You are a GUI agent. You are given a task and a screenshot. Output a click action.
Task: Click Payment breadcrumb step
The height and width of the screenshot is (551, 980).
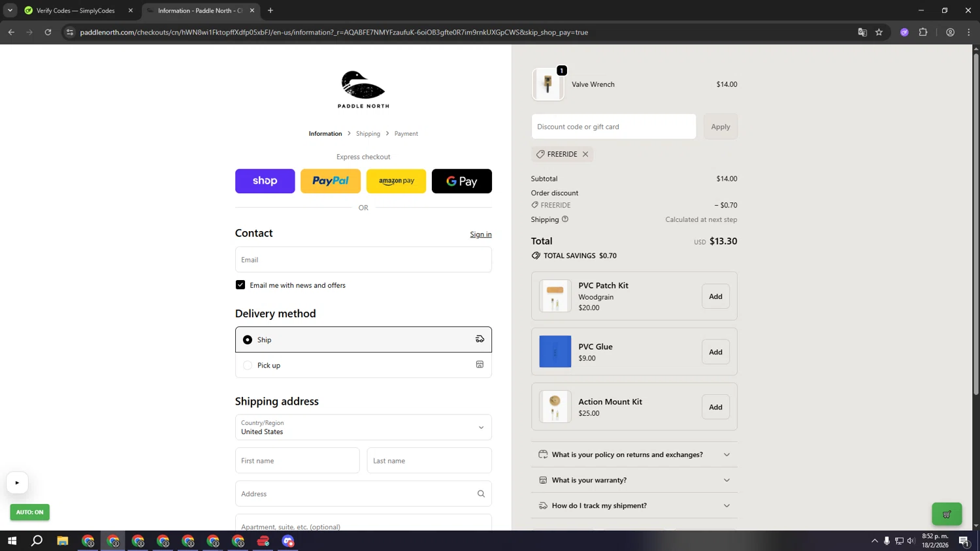click(x=406, y=134)
